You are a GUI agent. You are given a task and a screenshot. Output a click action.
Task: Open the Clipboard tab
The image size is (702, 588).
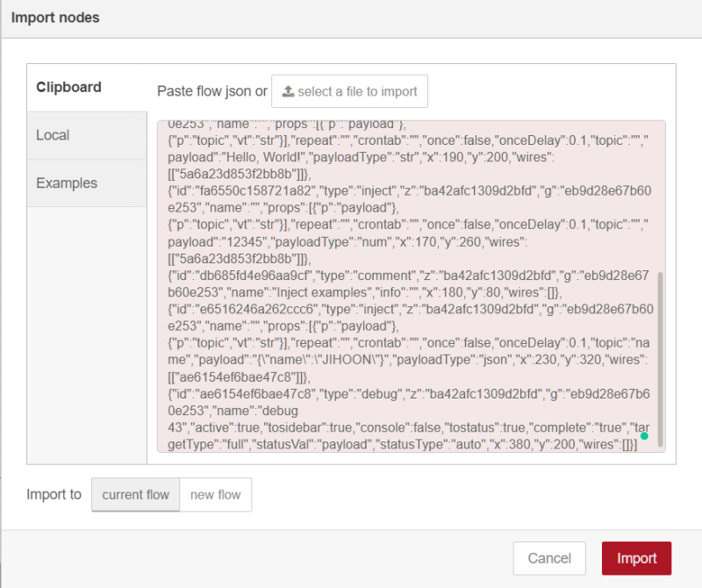click(87, 88)
